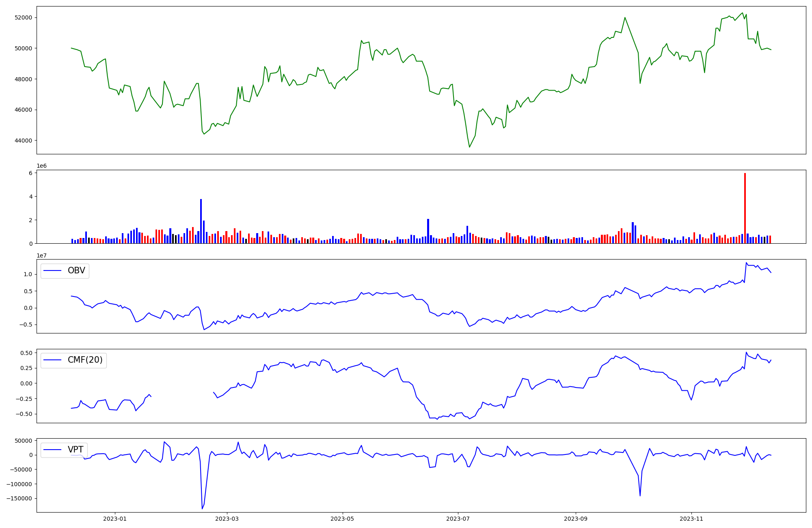Click the -150000 VPT axis label
Image resolution: width=812 pixels, height=528 pixels.
pyautogui.click(x=19, y=498)
